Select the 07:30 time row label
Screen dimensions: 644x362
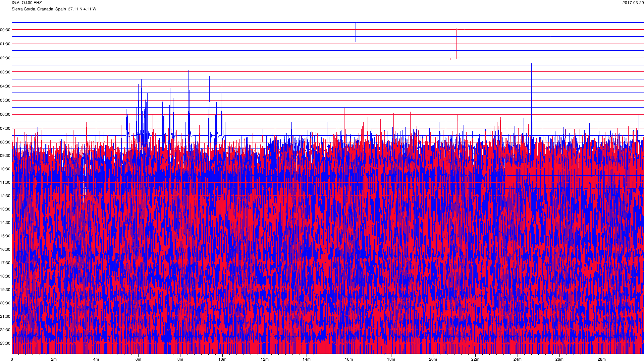(5, 128)
